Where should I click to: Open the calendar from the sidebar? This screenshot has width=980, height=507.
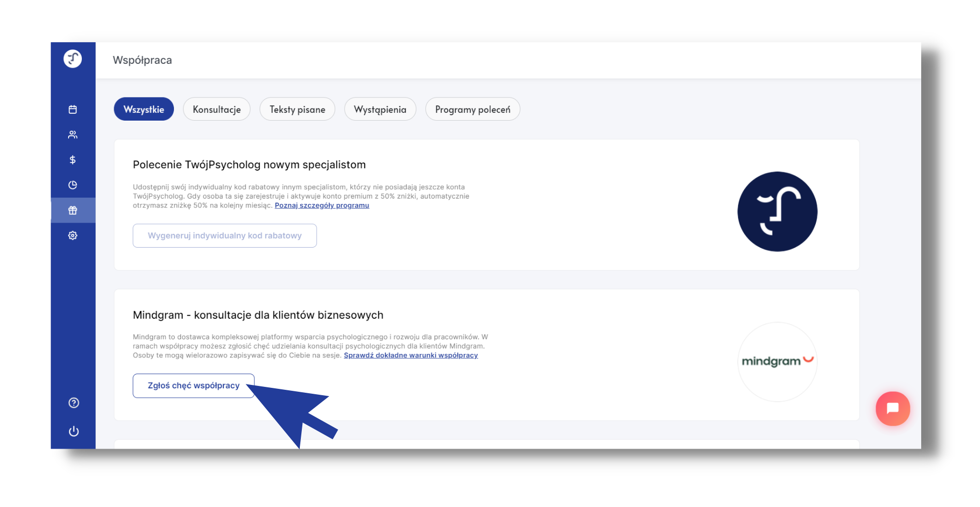tap(73, 109)
